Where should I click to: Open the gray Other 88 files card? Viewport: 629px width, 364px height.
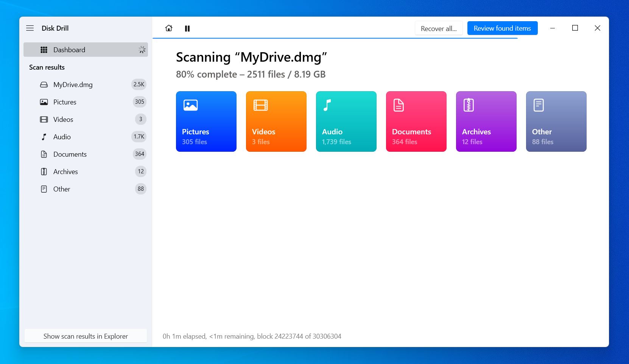[556, 121]
